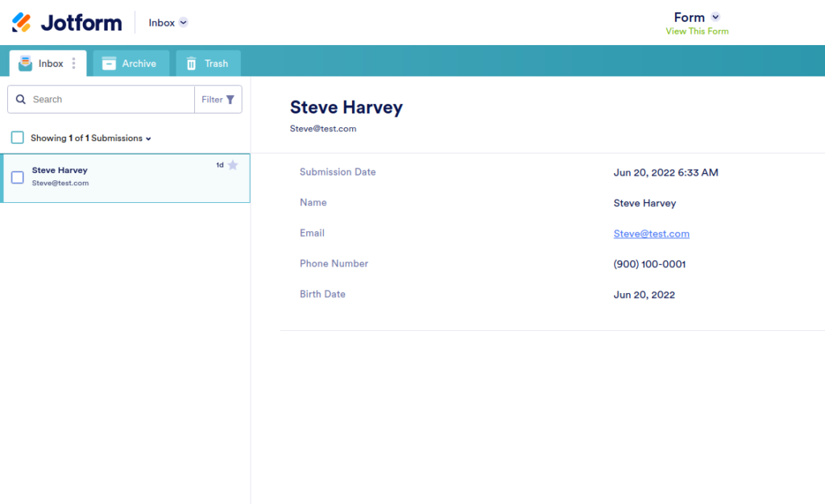Viewport: 825px width, 504px height.
Task: Expand the Inbox dropdown beside Jotform logo
Action: pos(183,23)
